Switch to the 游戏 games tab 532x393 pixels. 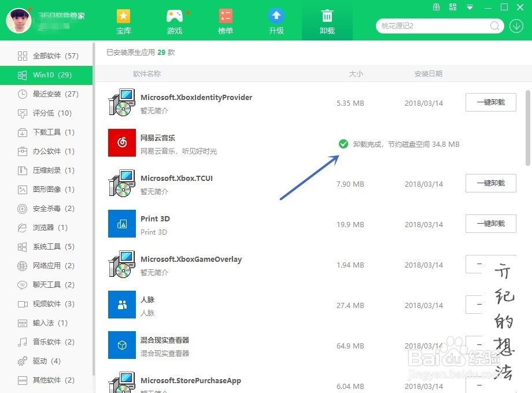175,22
